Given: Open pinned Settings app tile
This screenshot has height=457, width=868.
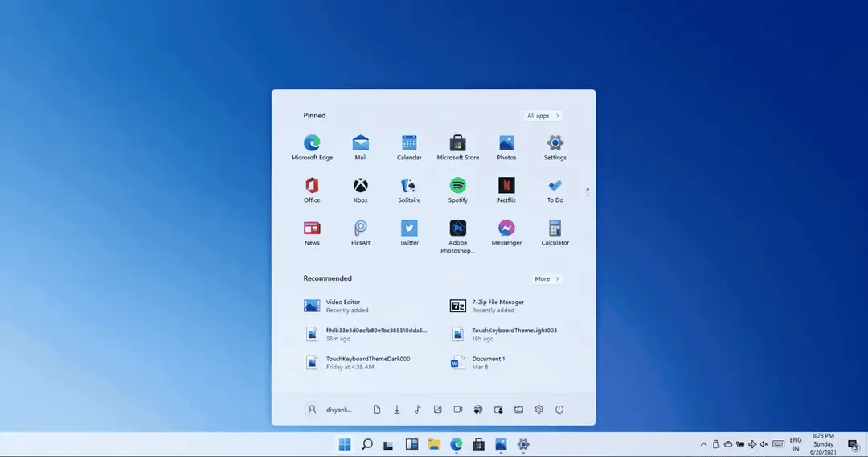Looking at the screenshot, I should [555, 147].
